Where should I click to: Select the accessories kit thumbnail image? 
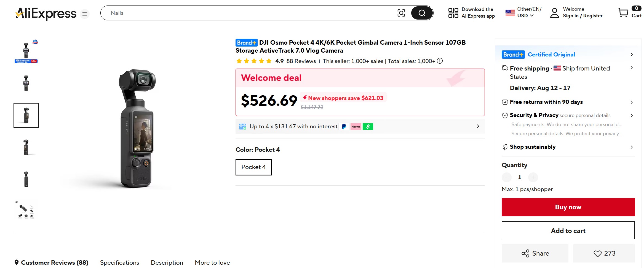(26, 210)
